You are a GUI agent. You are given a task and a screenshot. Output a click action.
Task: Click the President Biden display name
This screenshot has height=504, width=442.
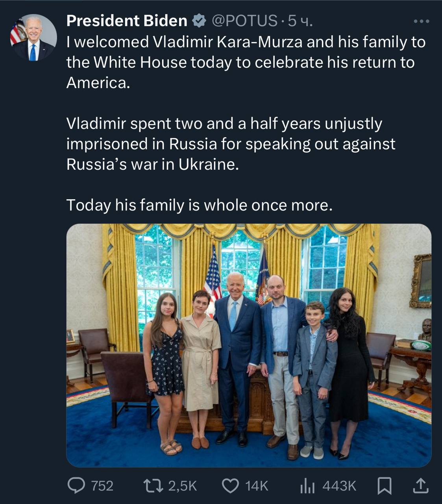(x=127, y=21)
